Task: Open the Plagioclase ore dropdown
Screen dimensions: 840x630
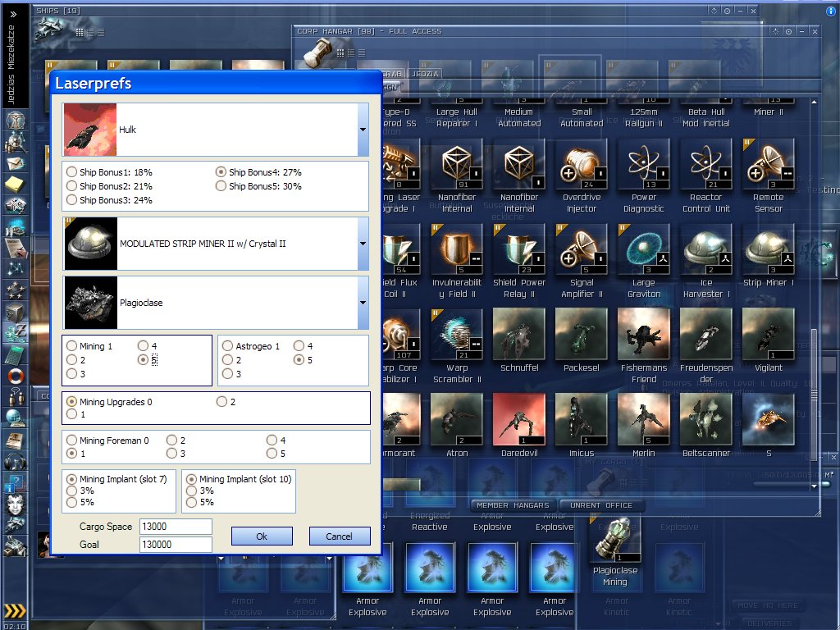Action: [x=363, y=303]
